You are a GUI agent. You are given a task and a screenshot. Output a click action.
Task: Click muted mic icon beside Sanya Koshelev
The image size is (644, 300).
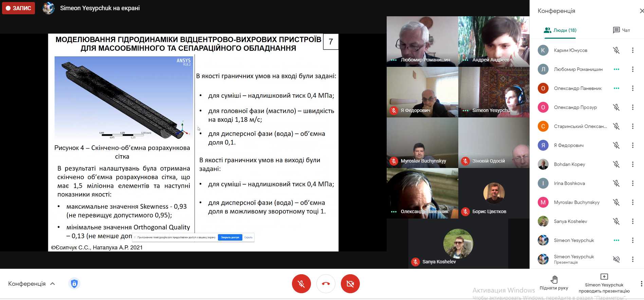616,221
